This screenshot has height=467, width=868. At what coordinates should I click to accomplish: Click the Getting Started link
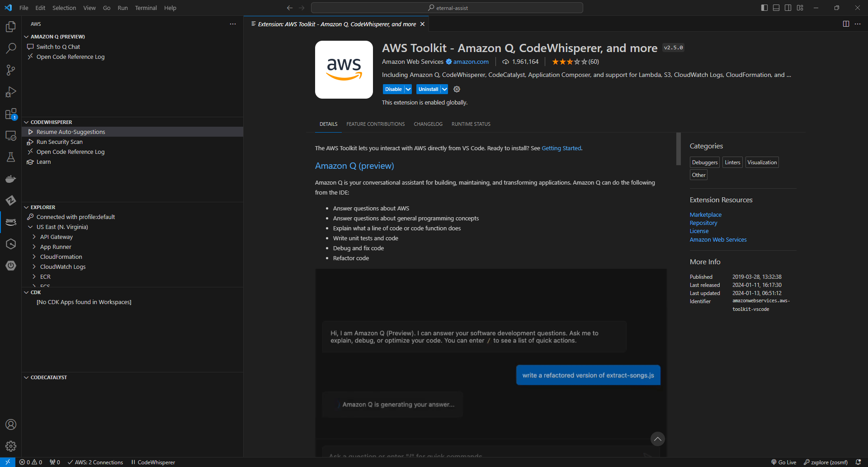pos(561,148)
